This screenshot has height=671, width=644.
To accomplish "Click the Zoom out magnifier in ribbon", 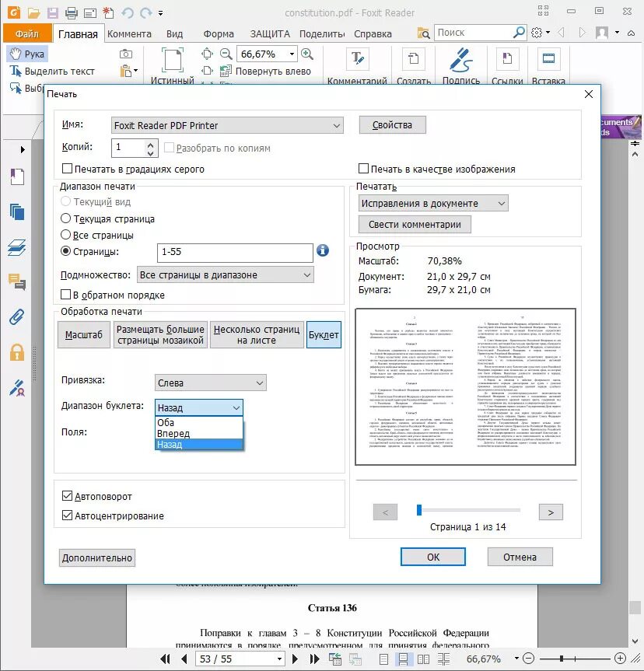I will pyautogui.click(x=226, y=54).
